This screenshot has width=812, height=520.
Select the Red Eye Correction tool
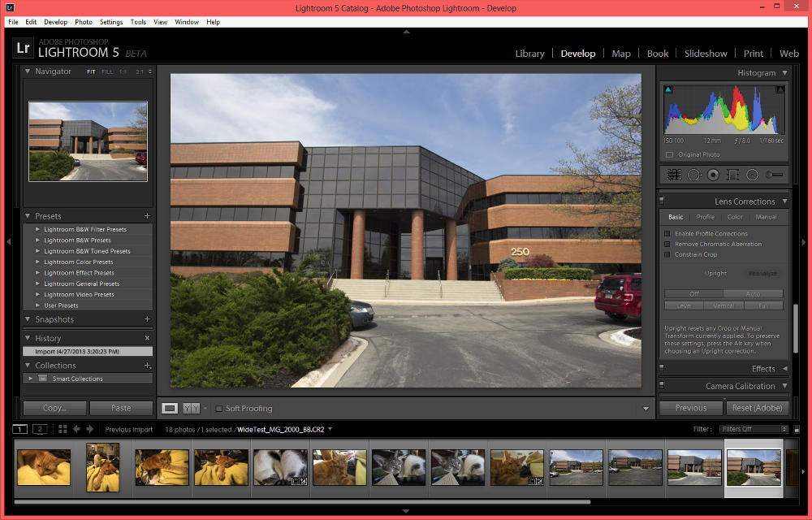point(713,175)
